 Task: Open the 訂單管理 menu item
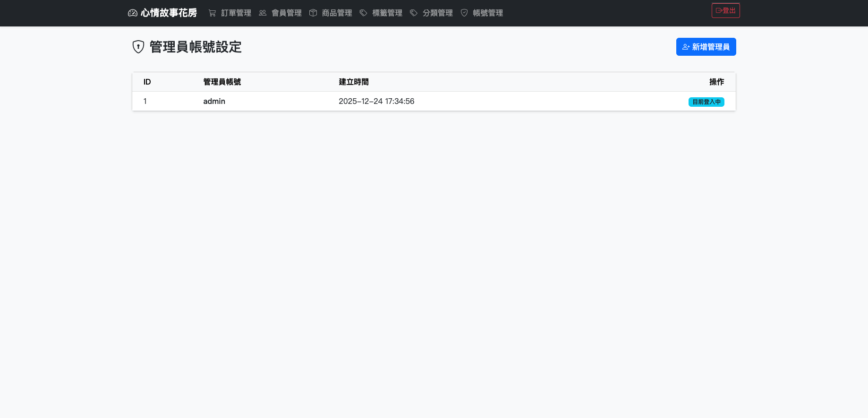point(236,13)
